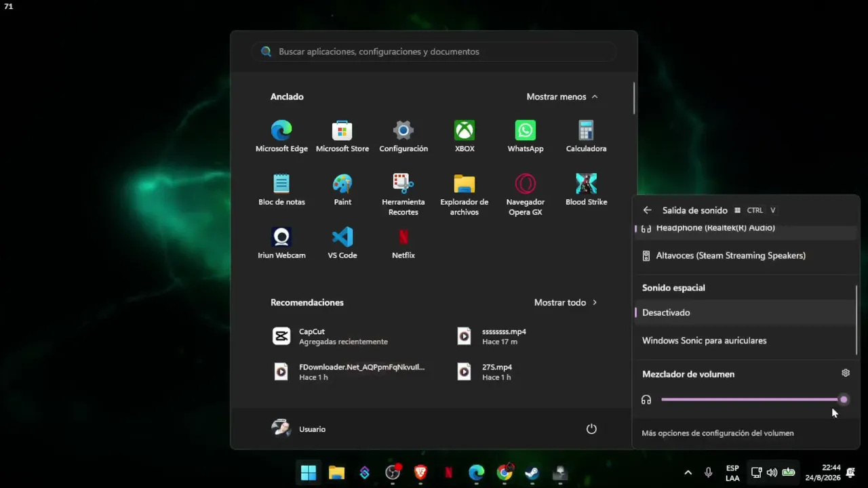Open Explorador de archivos pinned app
The width and height of the screenshot is (868, 488).
pos(465,195)
